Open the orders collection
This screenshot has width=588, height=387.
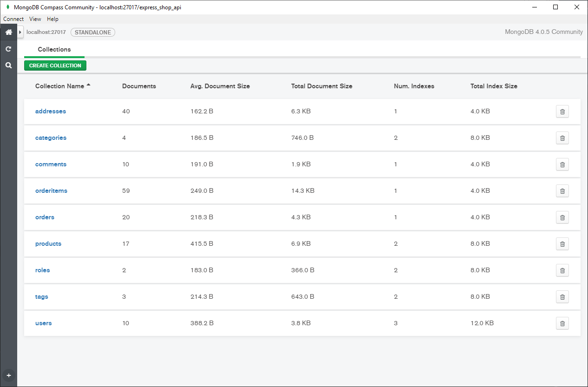(x=45, y=217)
